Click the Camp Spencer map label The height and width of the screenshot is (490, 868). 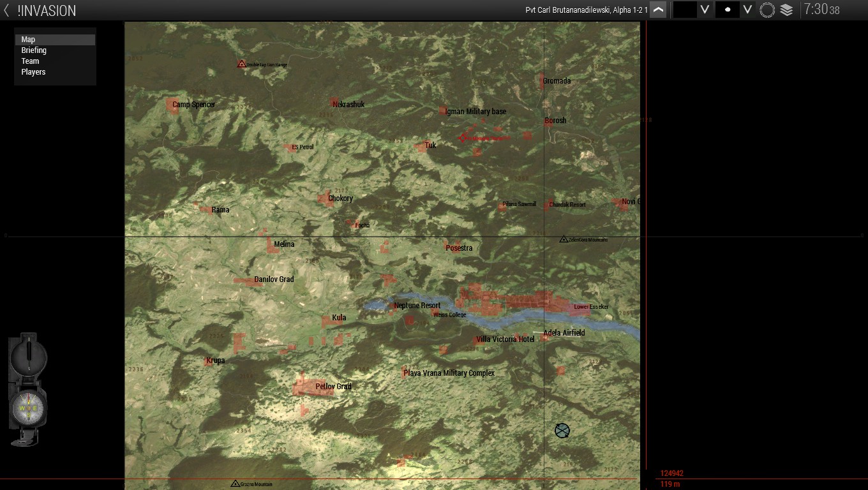[x=194, y=105]
